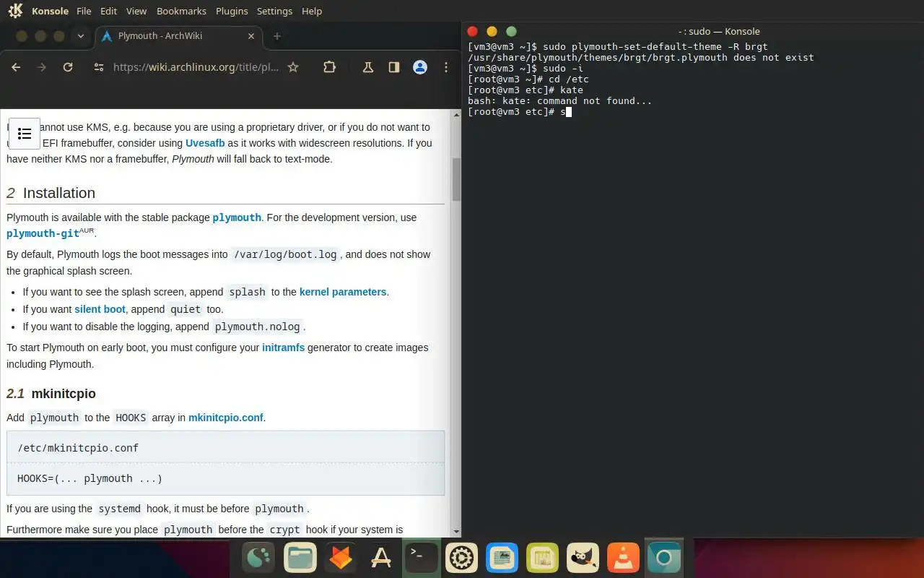Open the terminal icon in the dock
The height and width of the screenshot is (578, 924).
421,558
